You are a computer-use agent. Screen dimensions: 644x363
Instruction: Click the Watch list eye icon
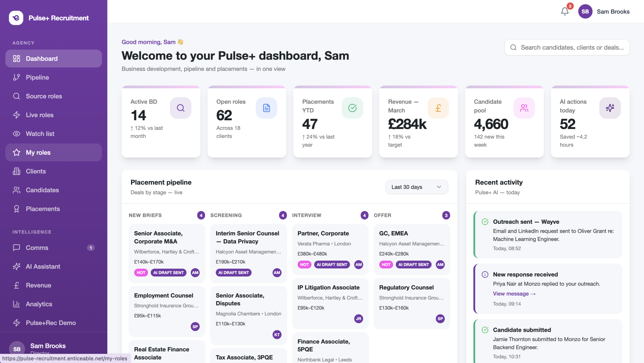[17, 134]
